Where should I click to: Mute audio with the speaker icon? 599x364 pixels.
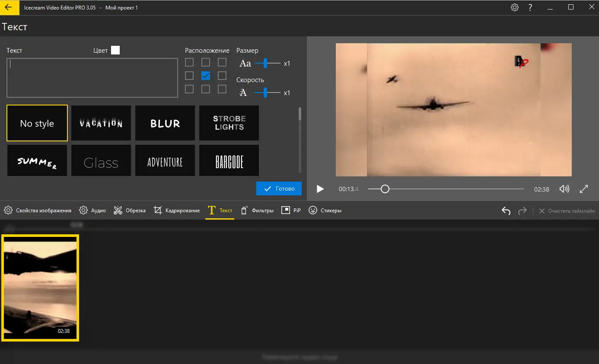click(564, 189)
